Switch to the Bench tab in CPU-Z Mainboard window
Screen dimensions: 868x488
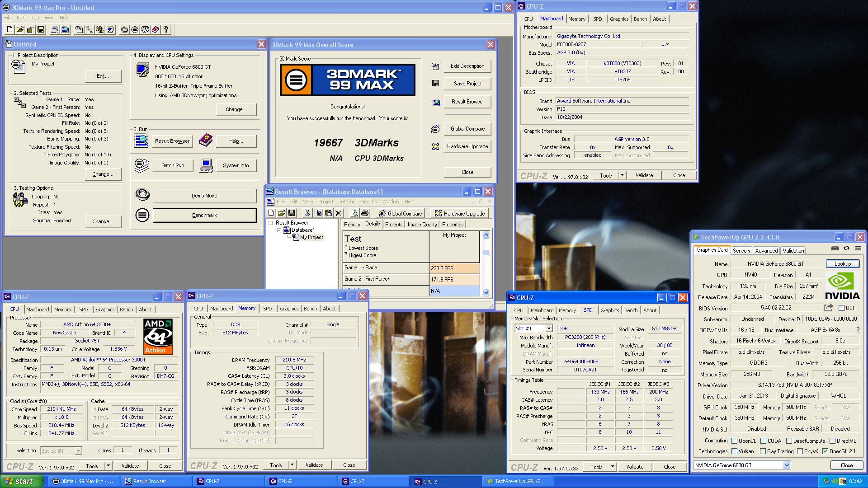(x=640, y=19)
